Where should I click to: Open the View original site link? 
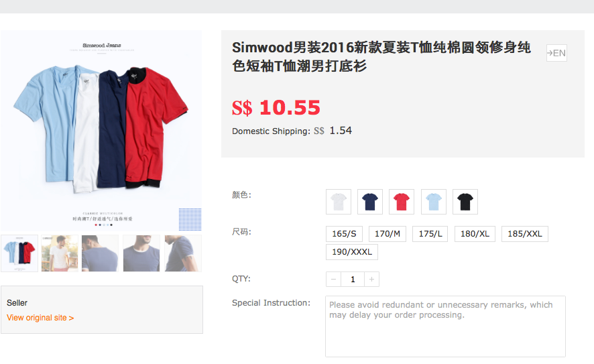[x=40, y=318]
